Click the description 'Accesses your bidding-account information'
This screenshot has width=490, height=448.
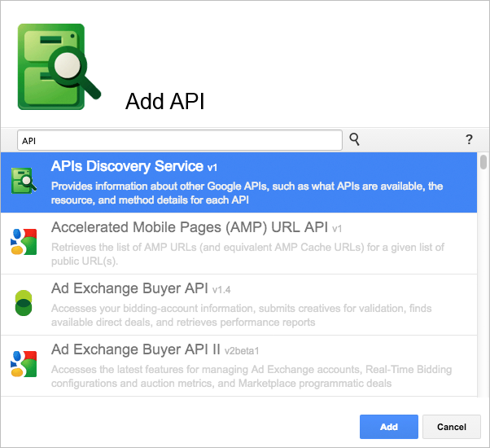pyautogui.click(x=241, y=315)
